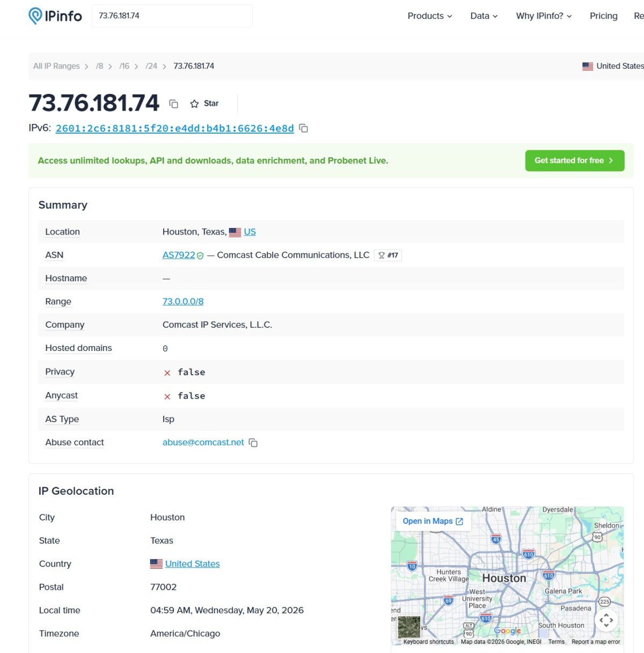This screenshot has height=653, width=644.
Task: Click the Hosted domains label
Action: pos(78,348)
